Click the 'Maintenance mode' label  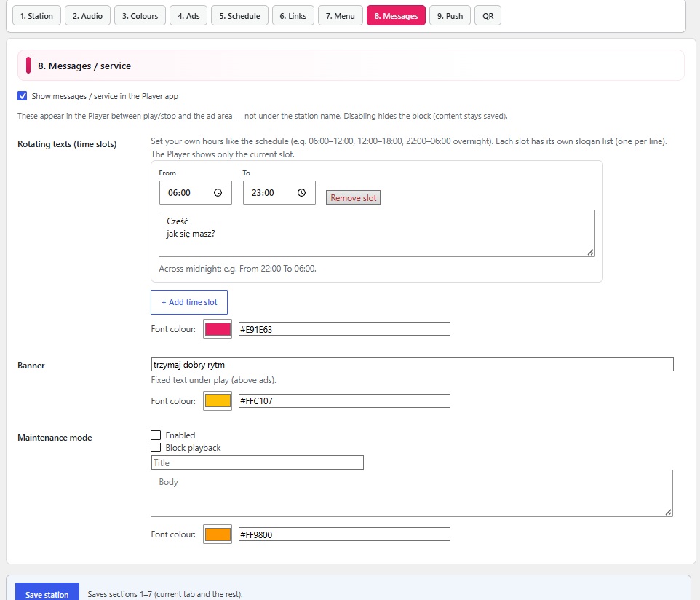click(x=55, y=438)
